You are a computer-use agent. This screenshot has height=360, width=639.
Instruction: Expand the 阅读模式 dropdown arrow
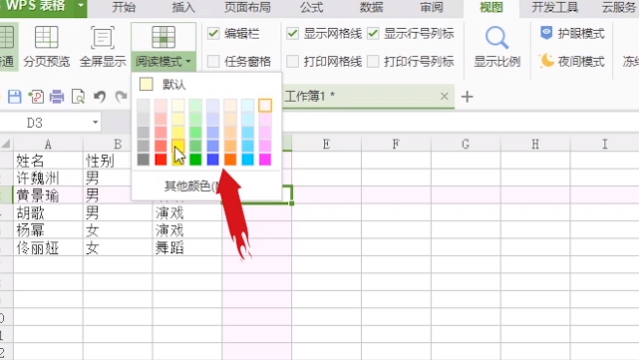188,62
